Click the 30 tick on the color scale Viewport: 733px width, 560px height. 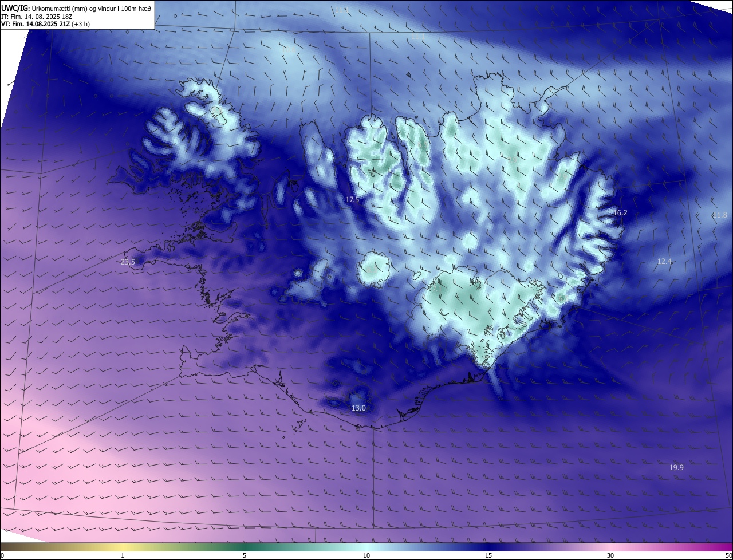pyautogui.click(x=610, y=555)
